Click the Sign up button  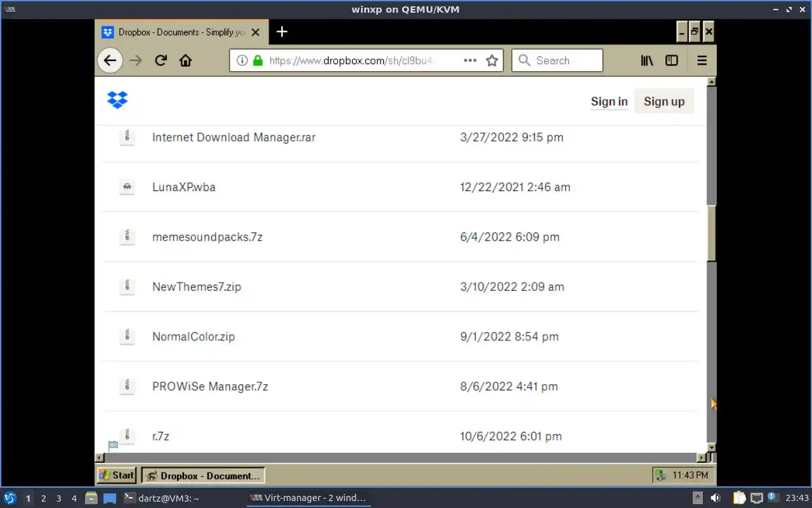click(x=664, y=102)
